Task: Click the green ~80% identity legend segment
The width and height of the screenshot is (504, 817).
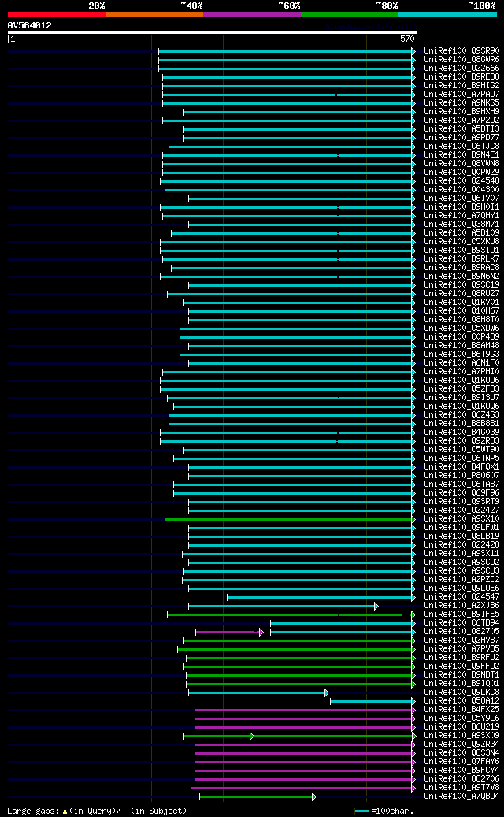Action: coord(350,14)
